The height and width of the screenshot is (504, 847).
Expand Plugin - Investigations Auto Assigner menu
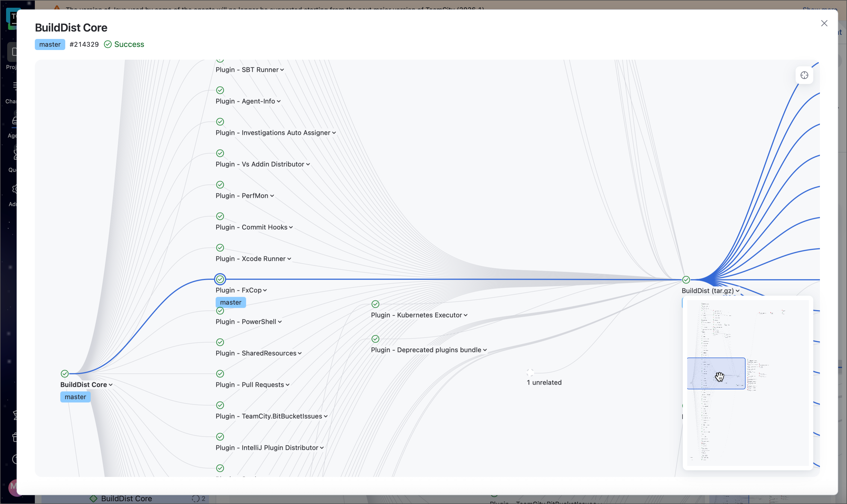(x=334, y=133)
